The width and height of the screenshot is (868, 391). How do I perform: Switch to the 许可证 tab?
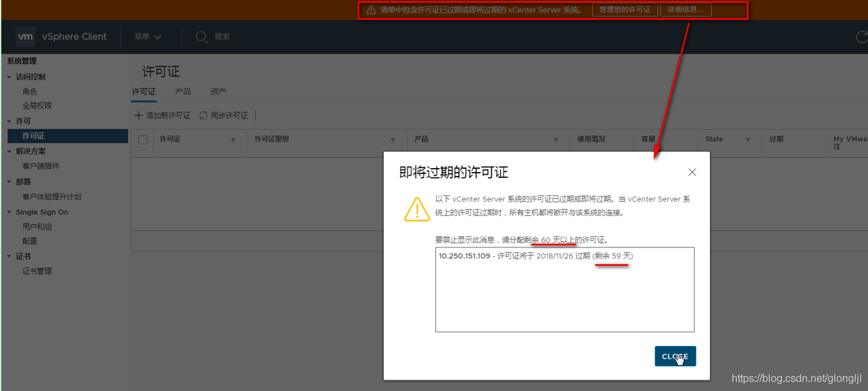pyautogui.click(x=144, y=92)
